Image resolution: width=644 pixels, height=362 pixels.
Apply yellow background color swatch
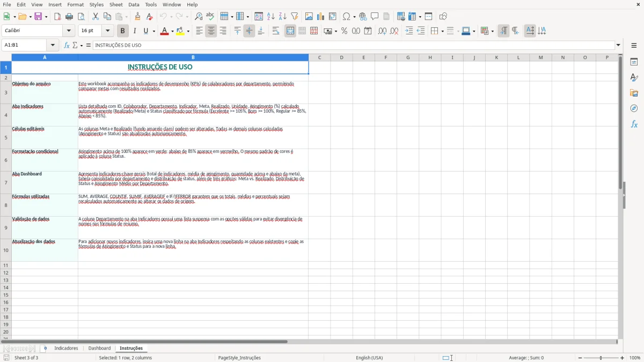[x=181, y=31]
